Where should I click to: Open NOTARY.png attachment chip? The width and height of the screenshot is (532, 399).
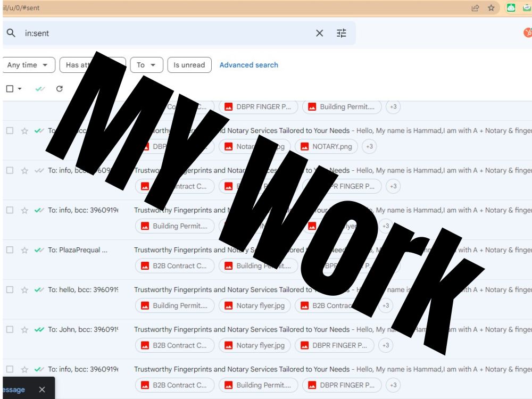click(327, 147)
